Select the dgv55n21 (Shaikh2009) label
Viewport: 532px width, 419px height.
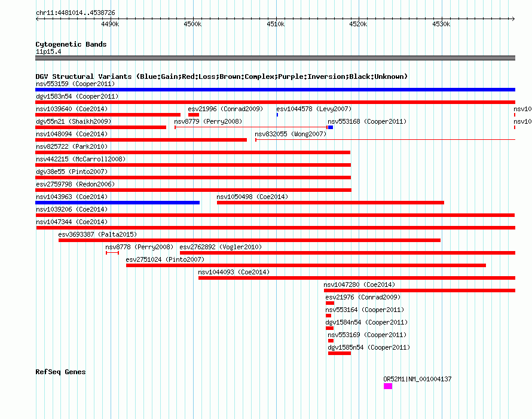pyautogui.click(x=74, y=121)
